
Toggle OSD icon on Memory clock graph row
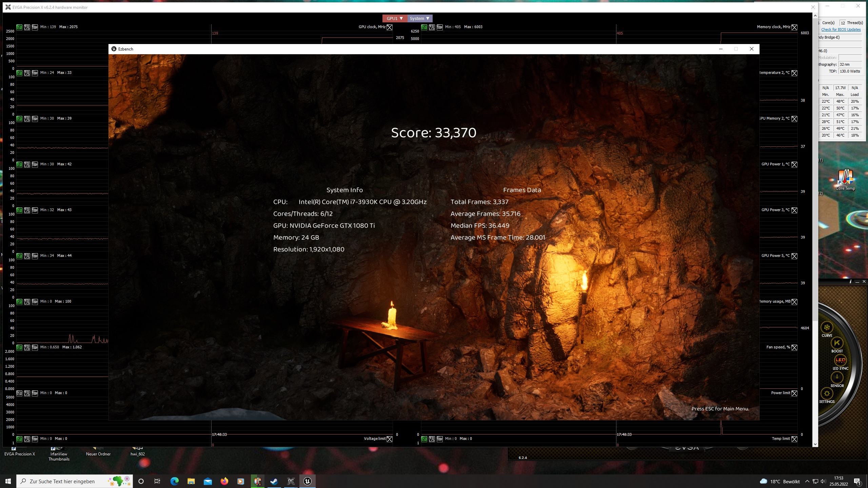(424, 27)
